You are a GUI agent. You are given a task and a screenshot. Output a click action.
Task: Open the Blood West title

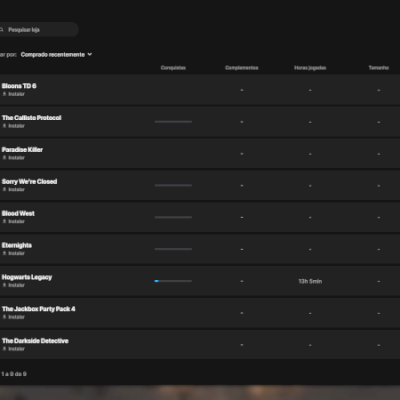(x=18, y=213)
